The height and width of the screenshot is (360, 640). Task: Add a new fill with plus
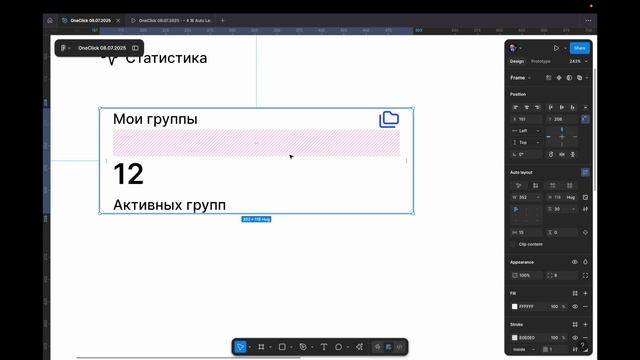point(585,293)
